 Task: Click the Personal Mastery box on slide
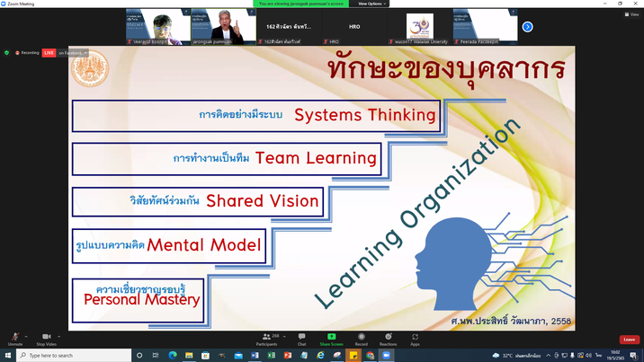138,301
